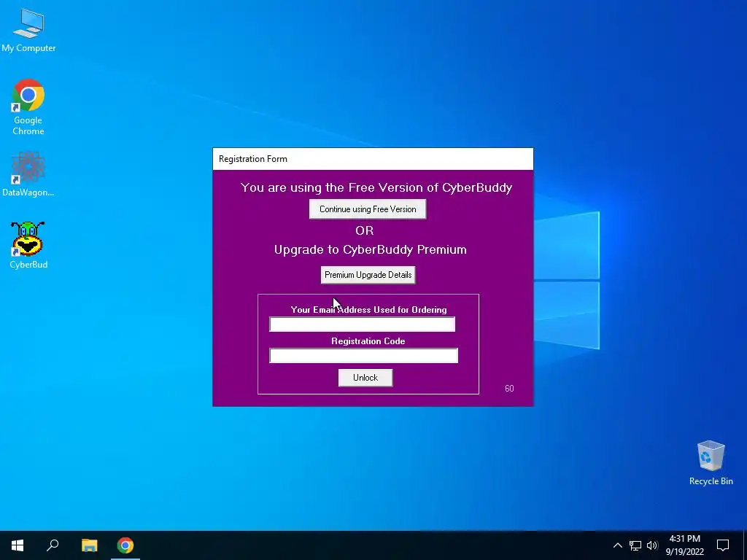
Task: Click 'You are using the Free Version' heading
Action: [x=376, y=187]
